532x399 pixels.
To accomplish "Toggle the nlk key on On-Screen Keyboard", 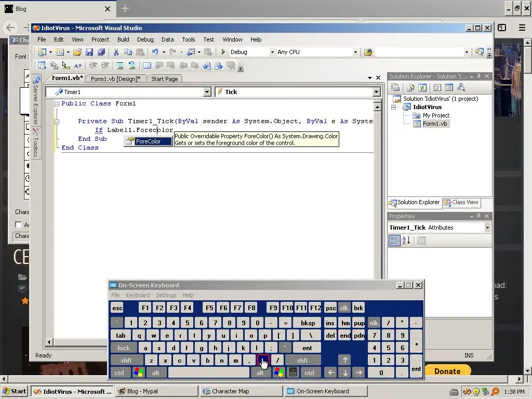I will [374, 323].
